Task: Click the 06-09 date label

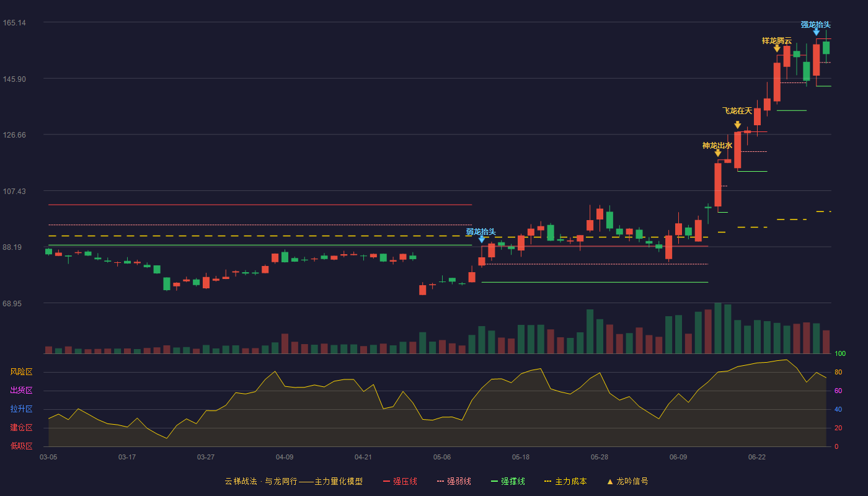Action: (678, 457)
